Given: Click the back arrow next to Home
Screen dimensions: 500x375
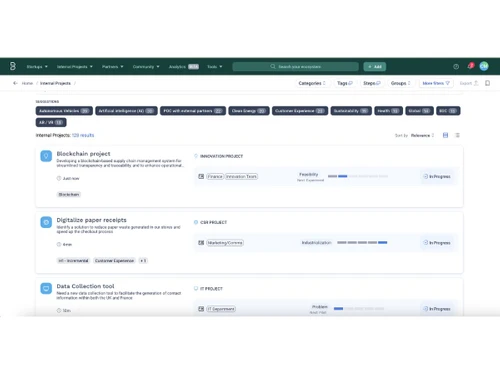Looking at the screenshot, I should (15, 83).
